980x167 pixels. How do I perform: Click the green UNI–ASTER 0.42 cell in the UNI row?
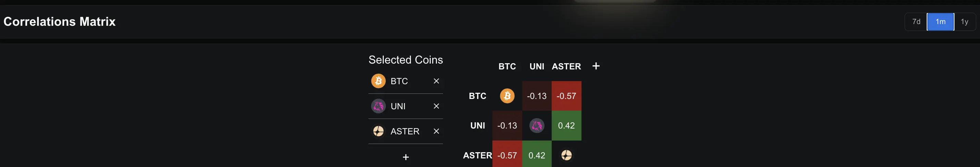pyautogui.click(x=566, y=126)
